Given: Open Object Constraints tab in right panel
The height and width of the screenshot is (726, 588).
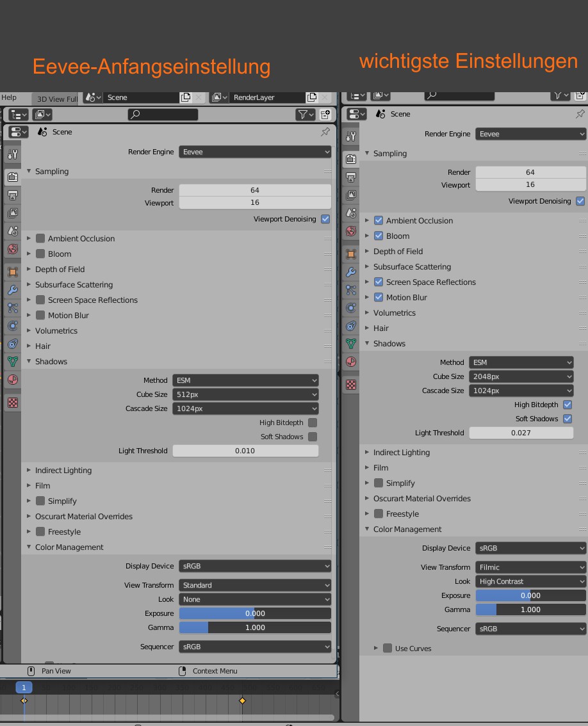Looking at the screenshot, I should 351,326.
